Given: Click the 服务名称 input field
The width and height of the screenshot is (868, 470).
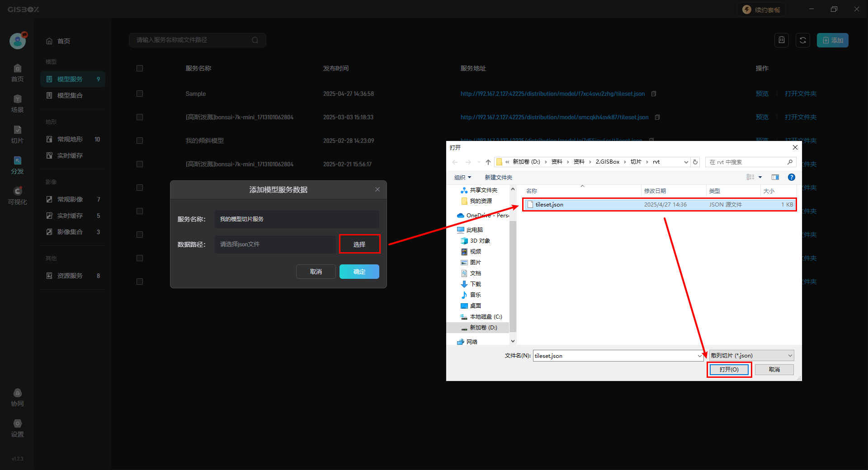Looking at the screenshot, I should (297, 219).
